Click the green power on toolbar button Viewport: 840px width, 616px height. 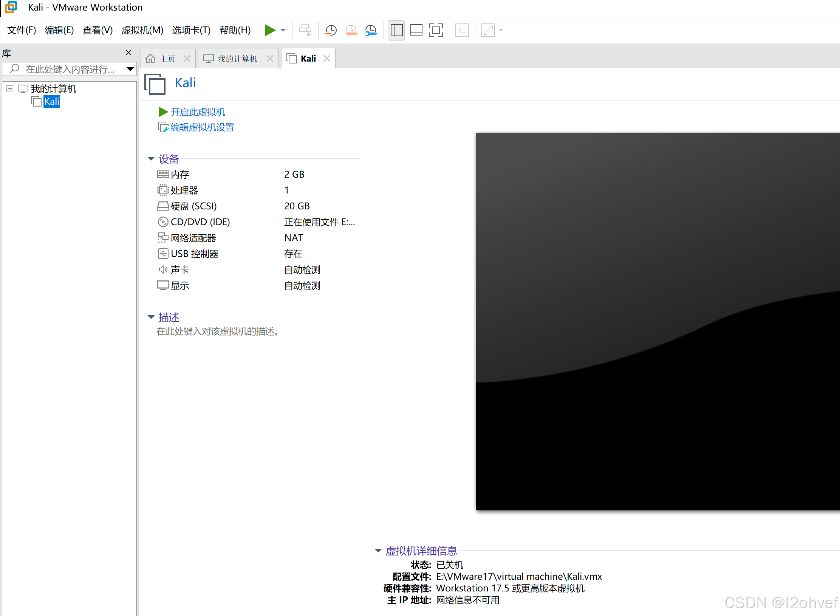[x=270, y=30]
